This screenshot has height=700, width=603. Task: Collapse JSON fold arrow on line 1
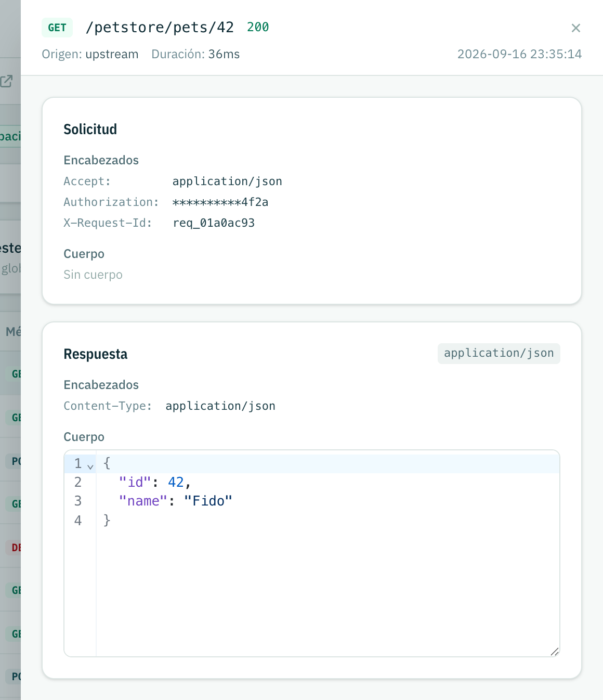coord(90,466)
